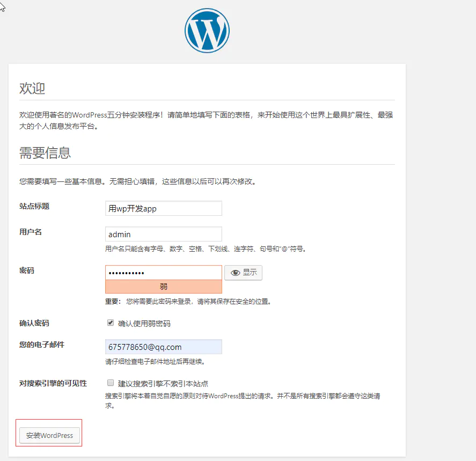The width and height of the screenshot is (476, 461).
Task: Click the 确认使用弱密码 label text
Action: (144, 324)
